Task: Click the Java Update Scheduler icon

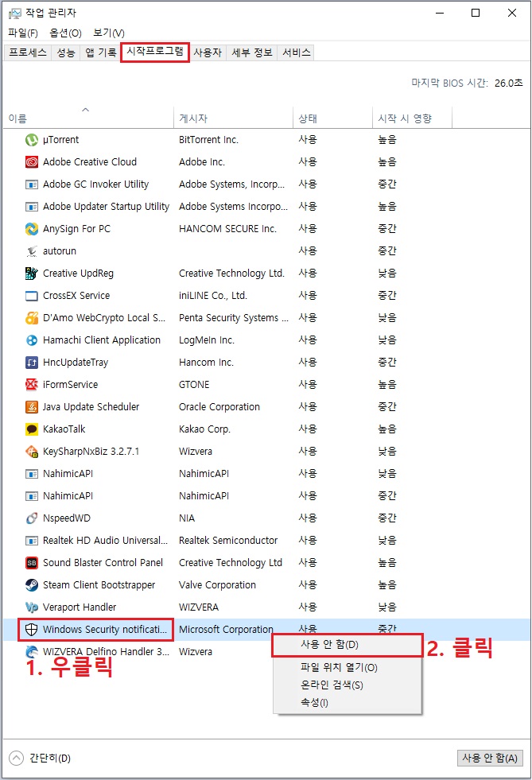Action: (x=31, y=407)
